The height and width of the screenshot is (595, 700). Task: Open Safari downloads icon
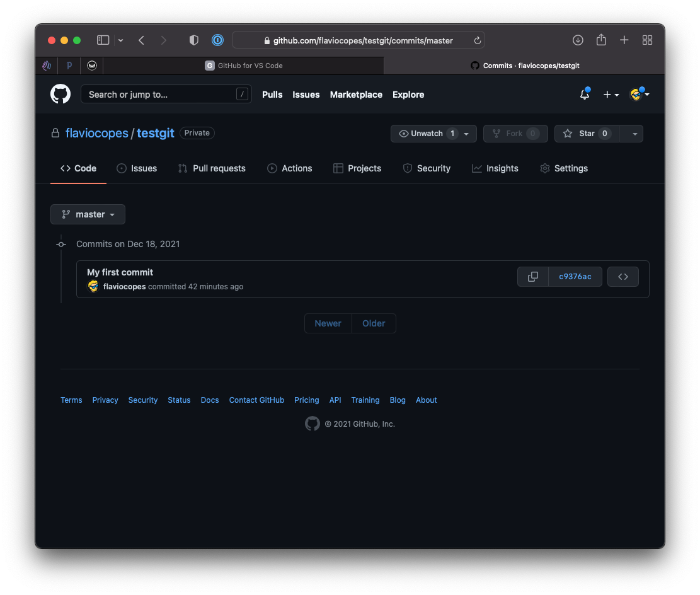tap(578, 40)
